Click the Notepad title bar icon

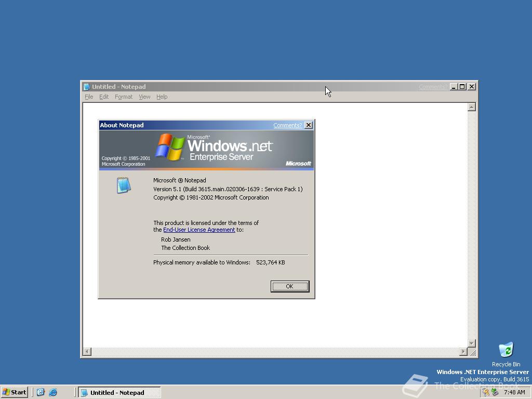[87, 87]
